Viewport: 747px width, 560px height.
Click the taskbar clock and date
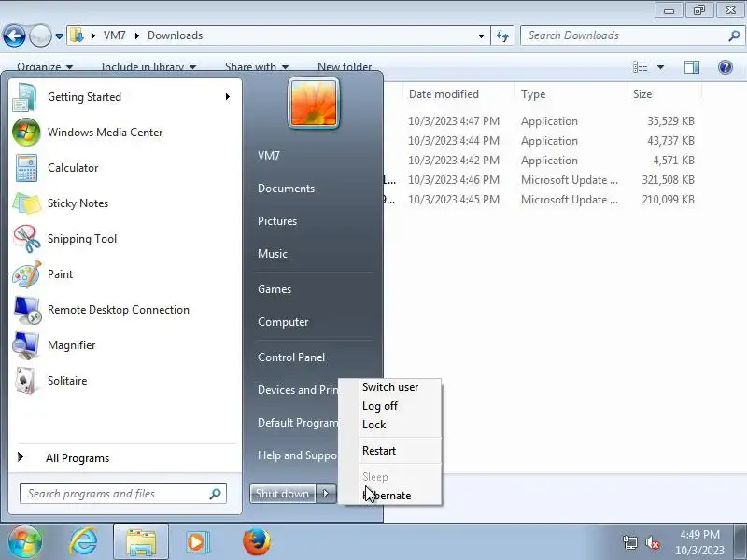pos(699,542)
